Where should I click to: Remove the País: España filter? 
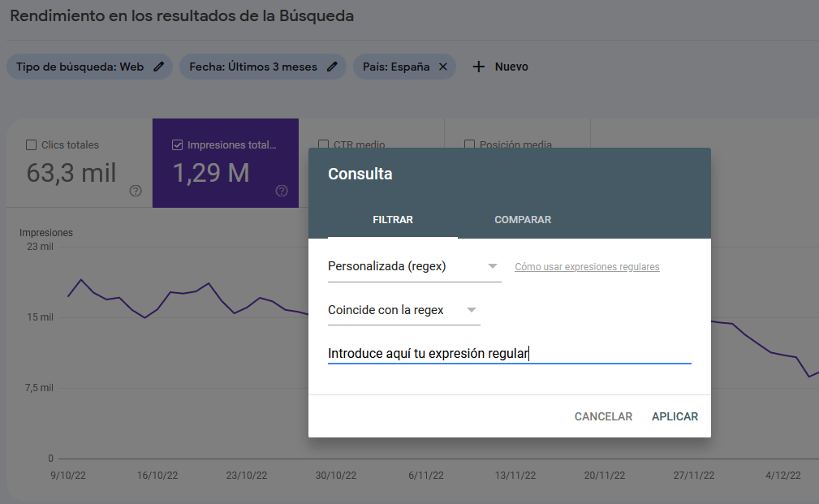(x=443, y=67)
